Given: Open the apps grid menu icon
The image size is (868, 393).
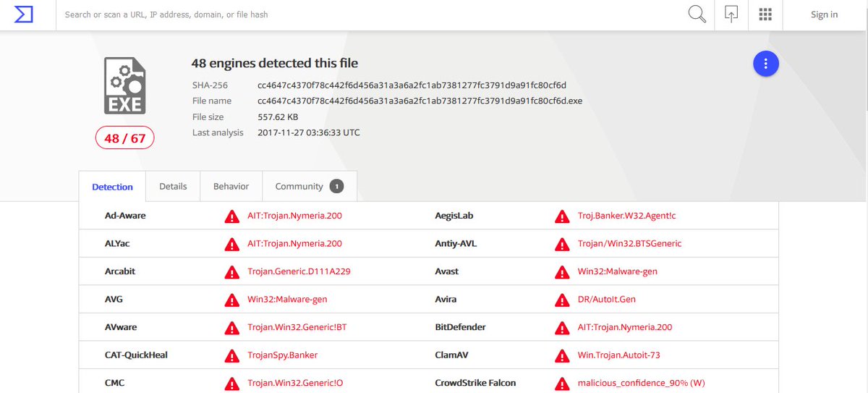Looking at the screenshot, I should [x=765, y=14].
